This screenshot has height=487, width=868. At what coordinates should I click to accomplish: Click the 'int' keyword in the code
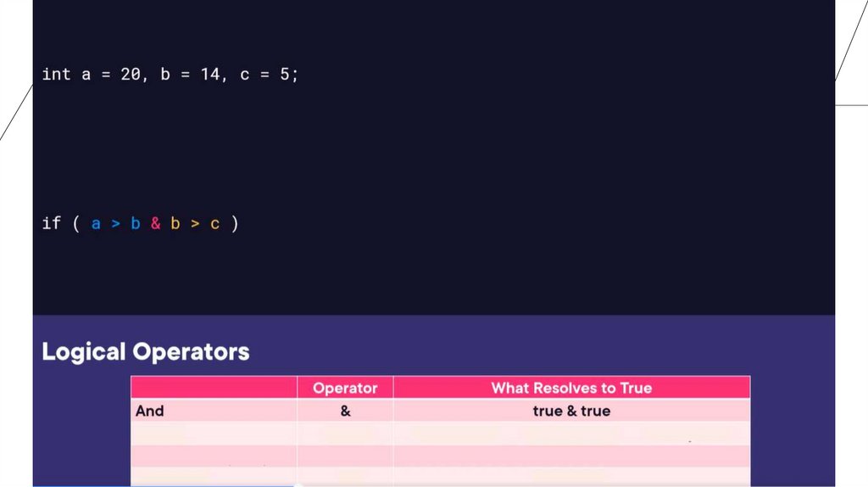pos(57,75)
